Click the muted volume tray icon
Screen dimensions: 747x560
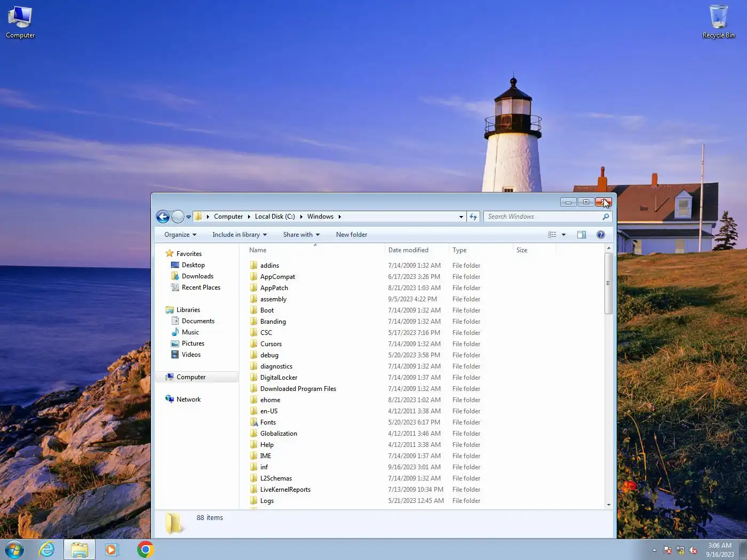coord(693,550)
